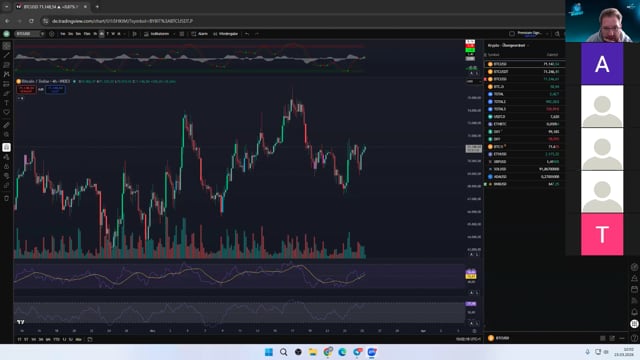Open the compare or add symbol button
640x360 pixels.
[x=51, y=34]
